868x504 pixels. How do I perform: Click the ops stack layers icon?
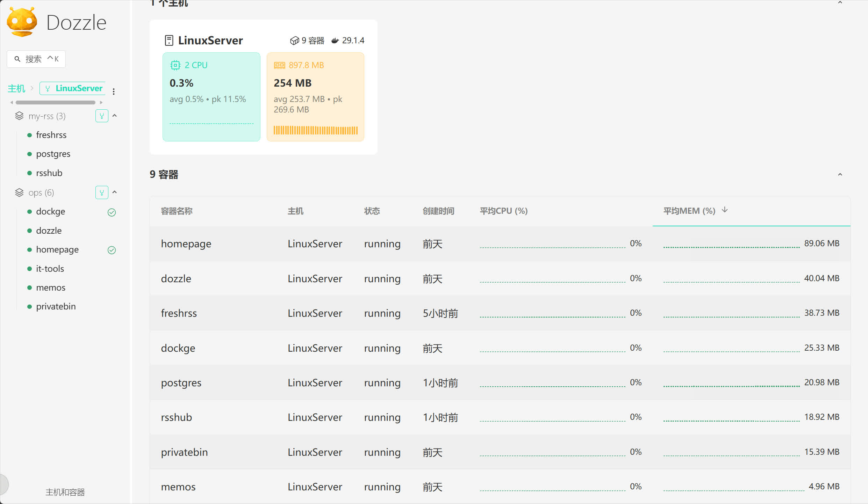point(19,192)
